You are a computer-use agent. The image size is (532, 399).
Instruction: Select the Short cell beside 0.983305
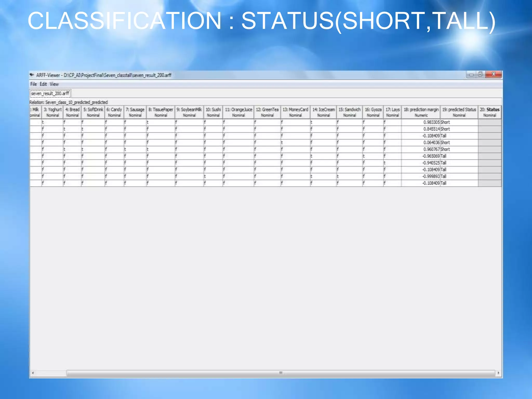(459, 122)
